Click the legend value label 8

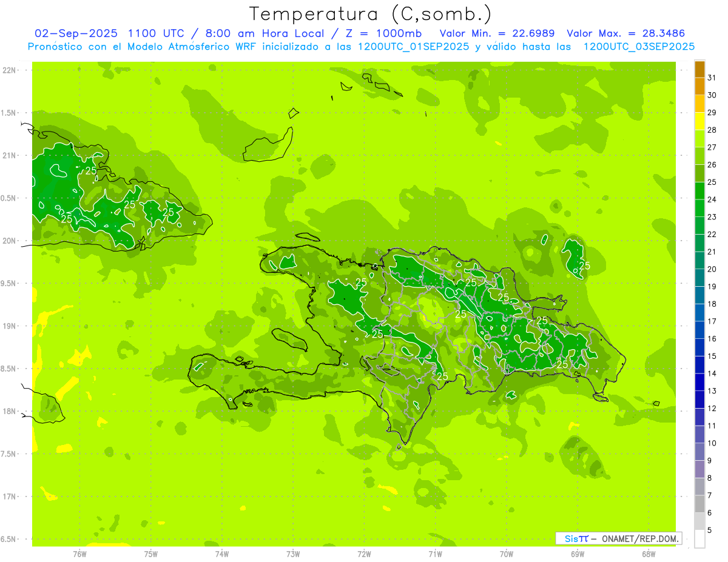pyautogui.click(x=710, y=478)
